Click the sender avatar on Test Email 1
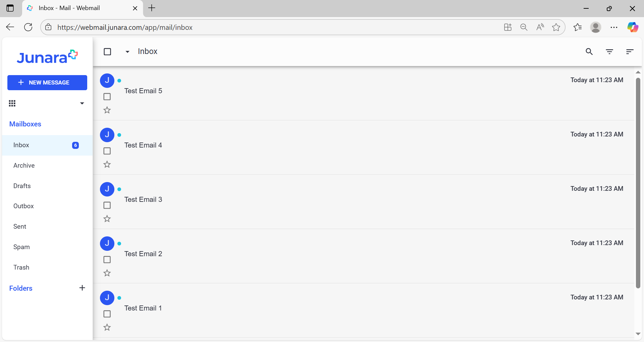Viewport: 644px width, 342px height. point(107,298)
